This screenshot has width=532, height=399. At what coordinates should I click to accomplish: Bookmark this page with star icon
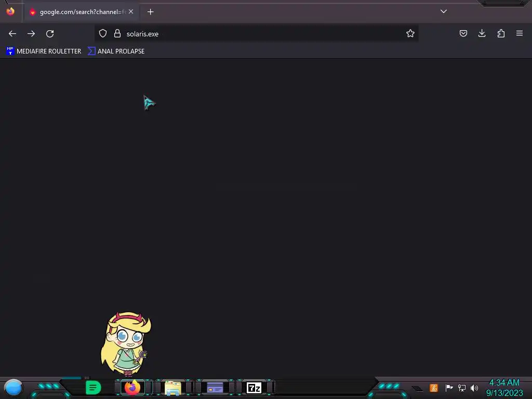pos(410,33)
